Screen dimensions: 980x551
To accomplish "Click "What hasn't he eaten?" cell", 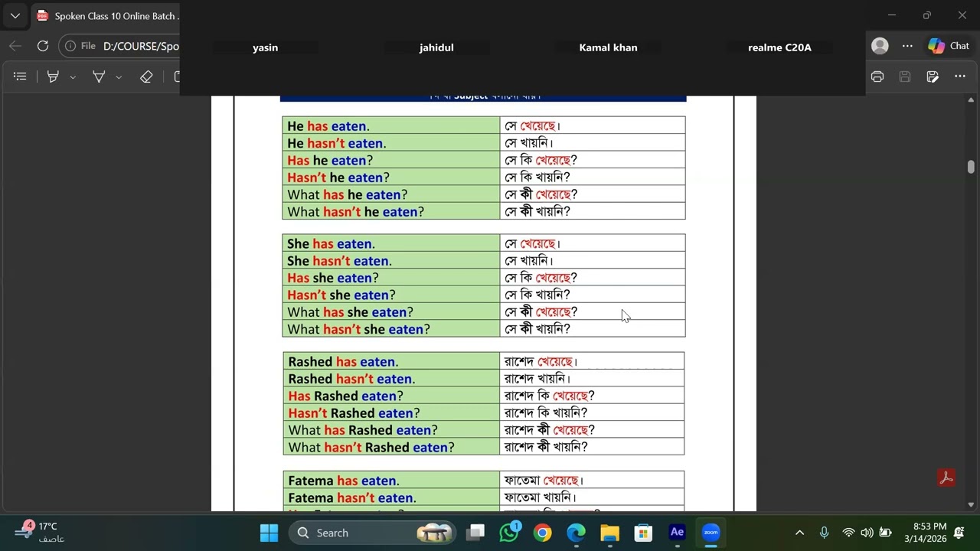I will tap(391, 211).
